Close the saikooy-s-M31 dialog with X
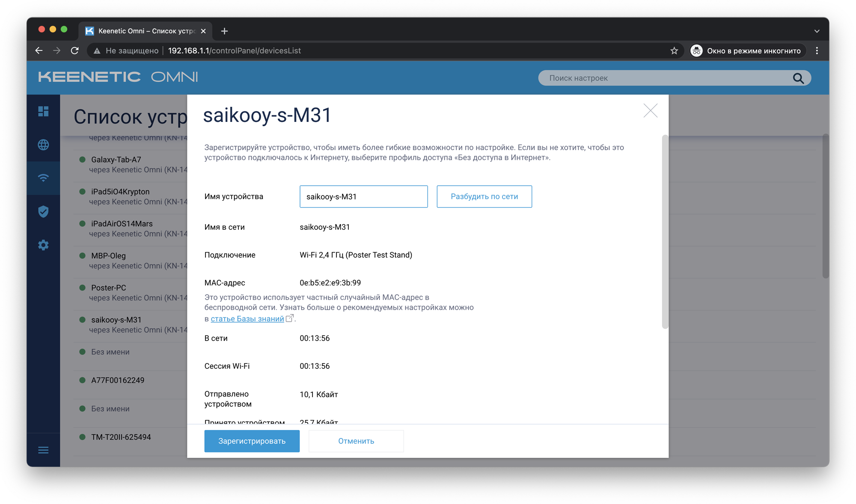This screenshot has width=856, height=504. pos(651,111)
